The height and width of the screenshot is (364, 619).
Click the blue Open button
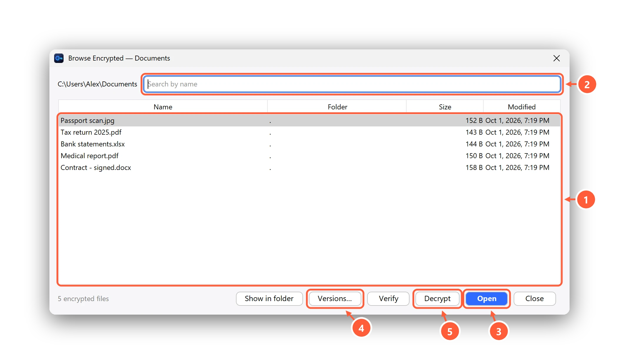487,299
